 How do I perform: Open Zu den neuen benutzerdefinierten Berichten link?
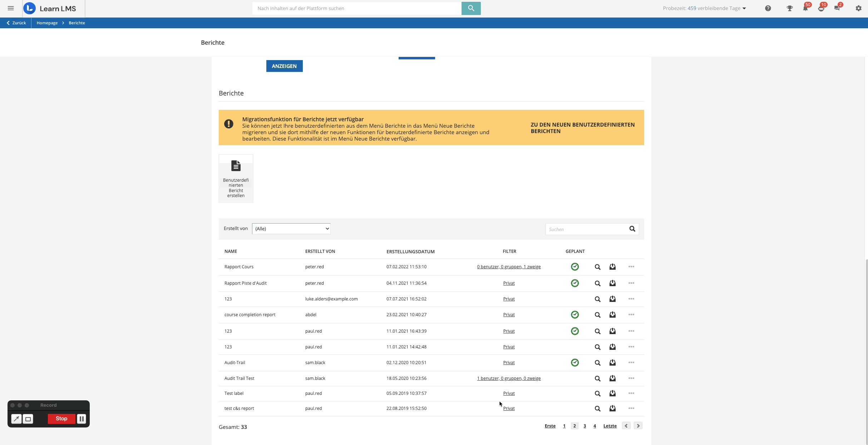coord(583,128)
